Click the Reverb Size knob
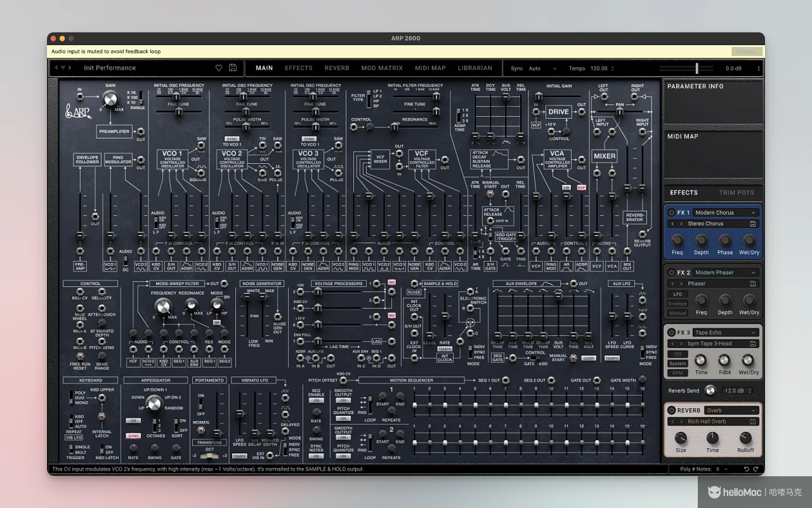 [x=681, y=438]
